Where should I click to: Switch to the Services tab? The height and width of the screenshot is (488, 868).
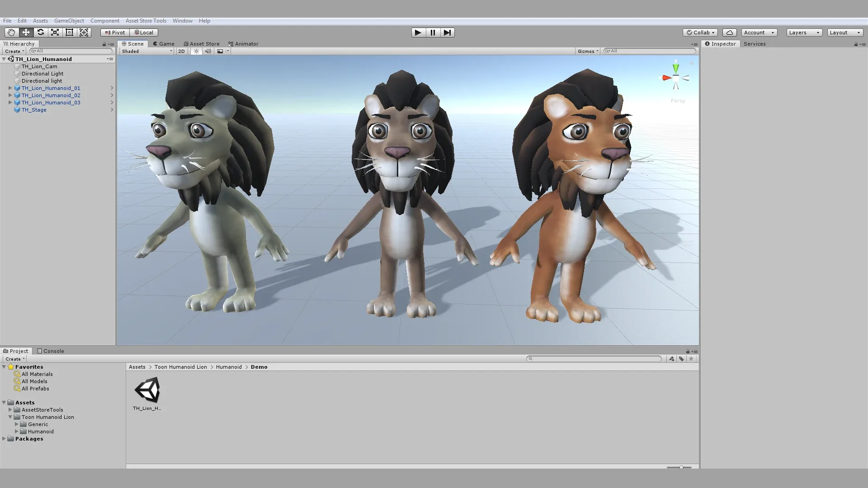(x=755, y=44)
